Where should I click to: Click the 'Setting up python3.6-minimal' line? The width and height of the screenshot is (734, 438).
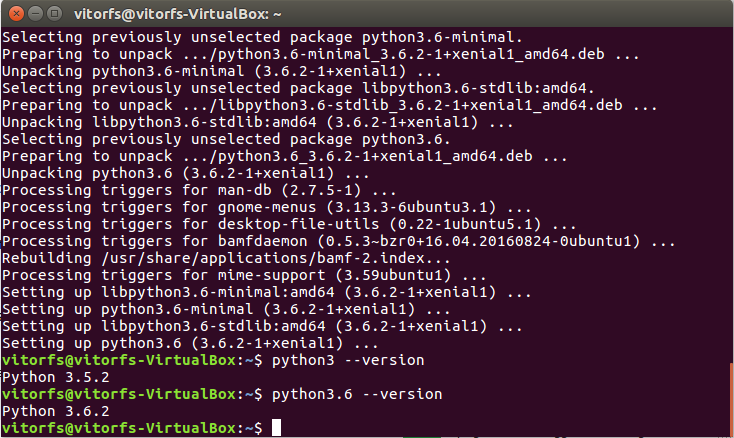coord(226,309)
